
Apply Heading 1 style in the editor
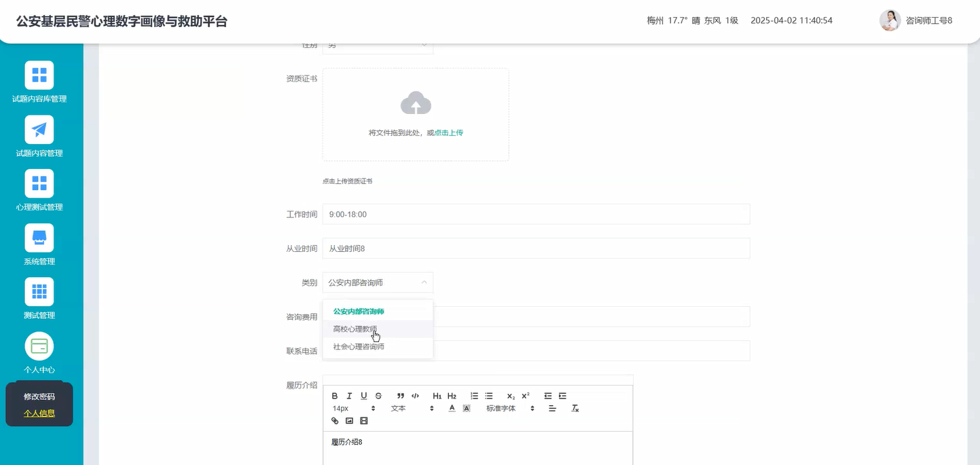437,396
